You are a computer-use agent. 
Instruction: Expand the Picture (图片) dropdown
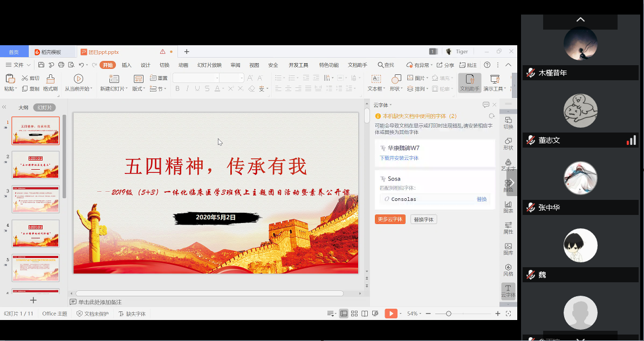[419, 78]
